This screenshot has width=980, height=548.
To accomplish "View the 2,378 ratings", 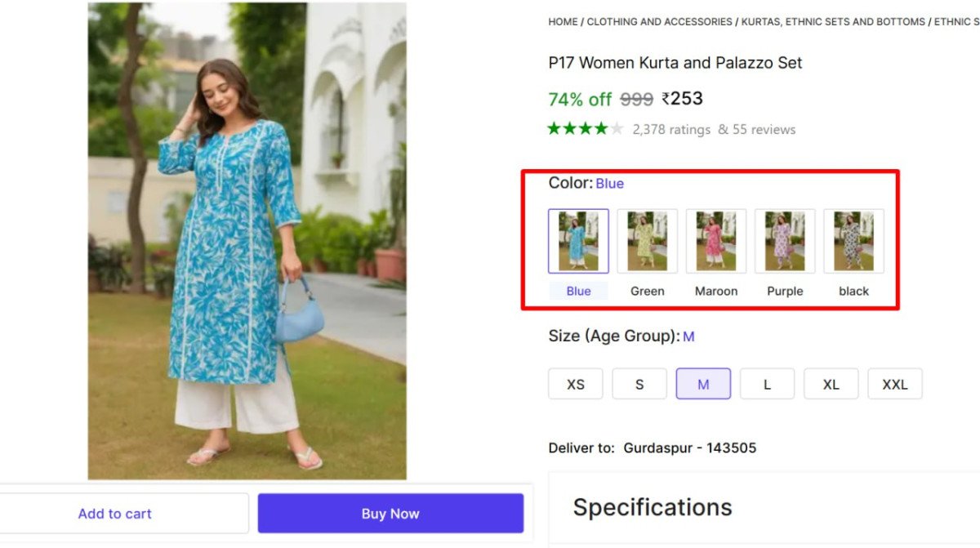I will pos(670,129).
